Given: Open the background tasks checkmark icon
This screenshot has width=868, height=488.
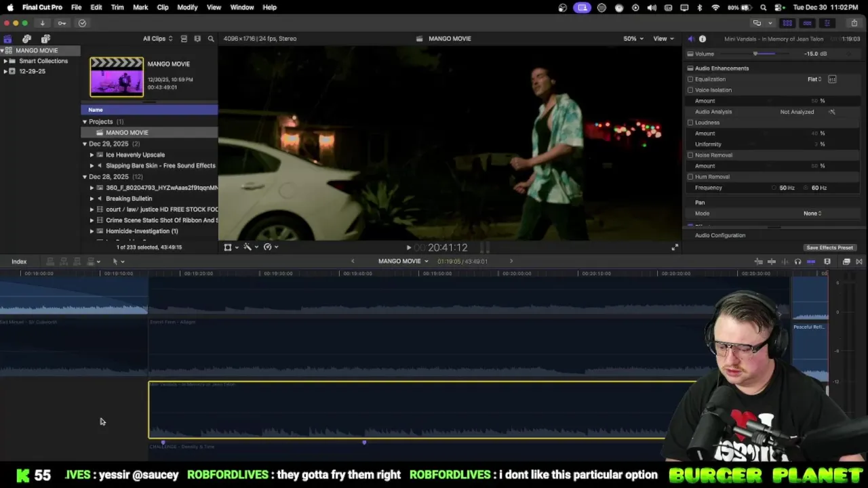Looking at the screenshot, I should point(82,23).
